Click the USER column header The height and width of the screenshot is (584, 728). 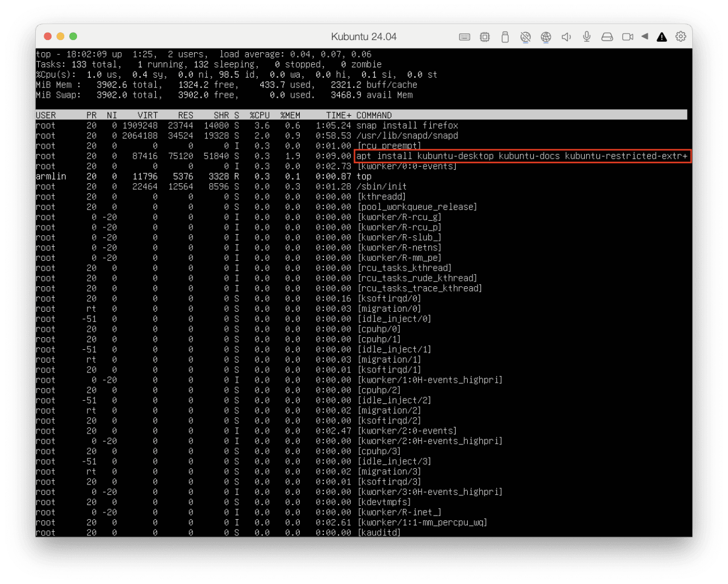pos(46,115)
